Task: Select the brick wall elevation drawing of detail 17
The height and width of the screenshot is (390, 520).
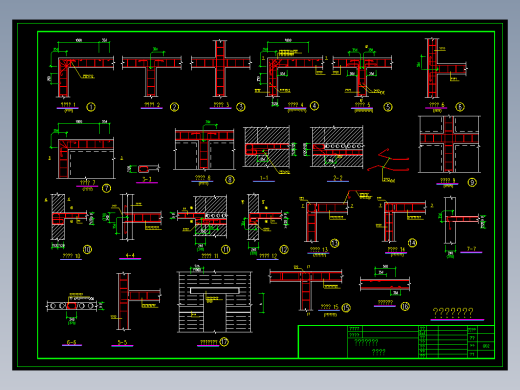Action: tap(215, 302)
